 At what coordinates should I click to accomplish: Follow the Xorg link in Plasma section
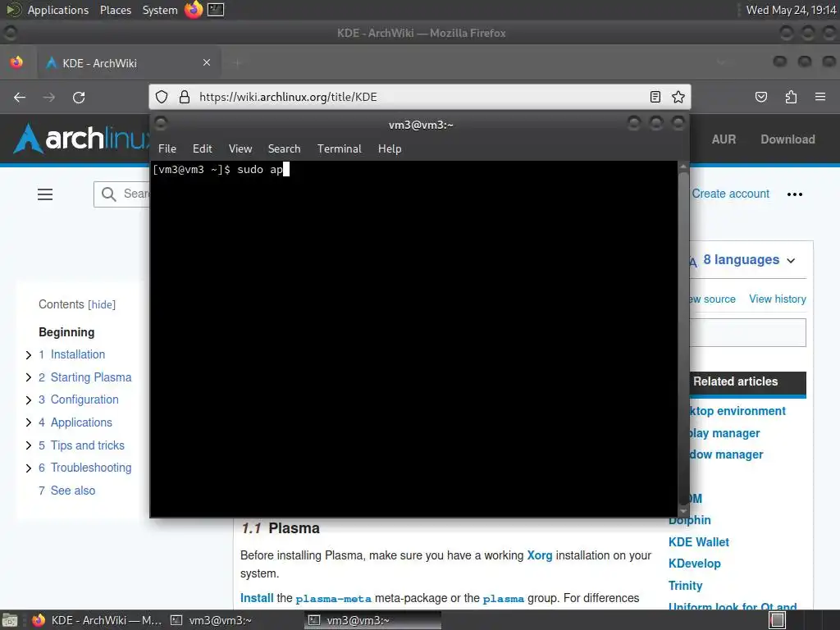[x=540, y=555]
